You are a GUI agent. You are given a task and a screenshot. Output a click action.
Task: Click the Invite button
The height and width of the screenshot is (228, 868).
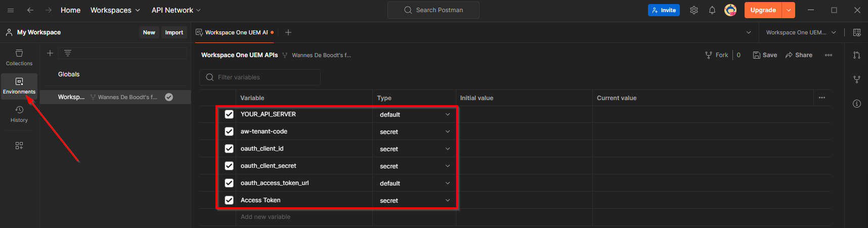point(664,10)
